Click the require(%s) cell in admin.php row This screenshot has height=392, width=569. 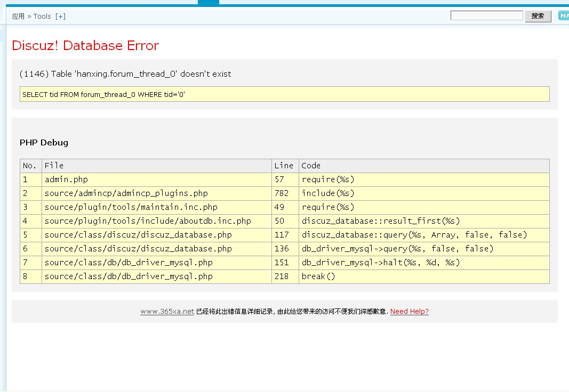(x=424, y=179)
